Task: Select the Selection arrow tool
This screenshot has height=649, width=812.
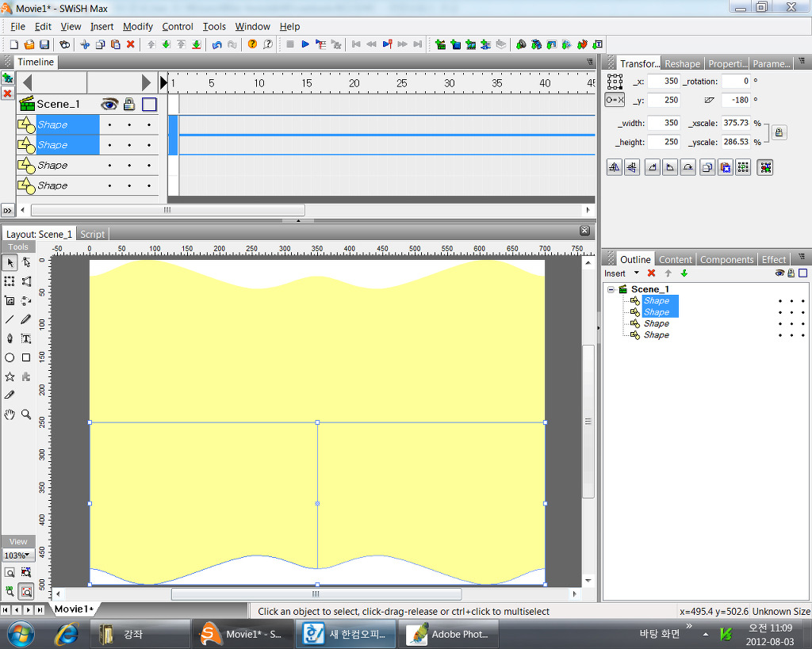Action: coord(10,263)
